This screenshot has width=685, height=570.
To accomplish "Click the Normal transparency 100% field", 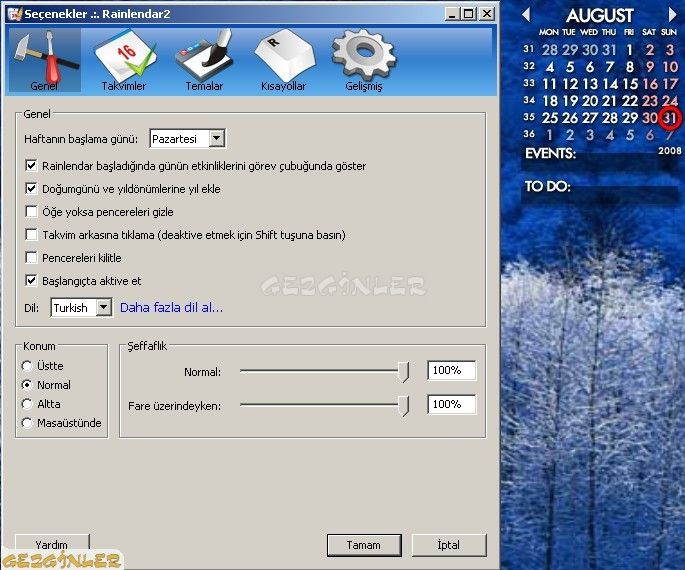I will pos(451,370).
